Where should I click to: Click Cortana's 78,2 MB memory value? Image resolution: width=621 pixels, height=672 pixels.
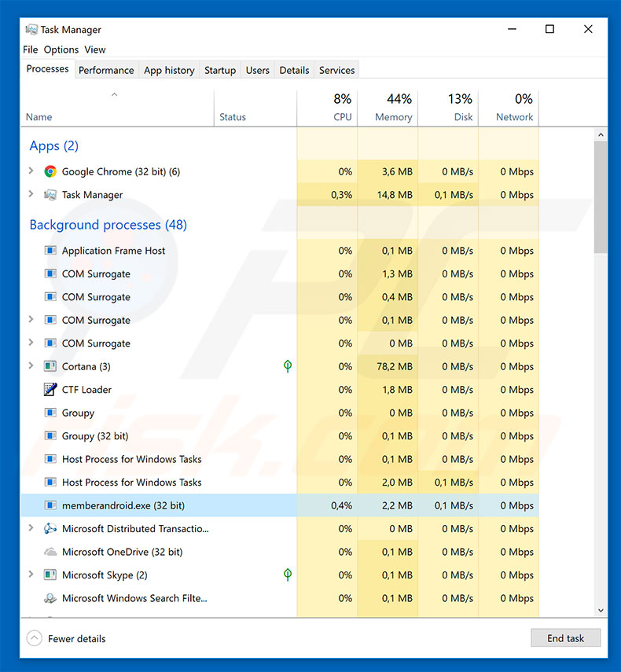395,366
